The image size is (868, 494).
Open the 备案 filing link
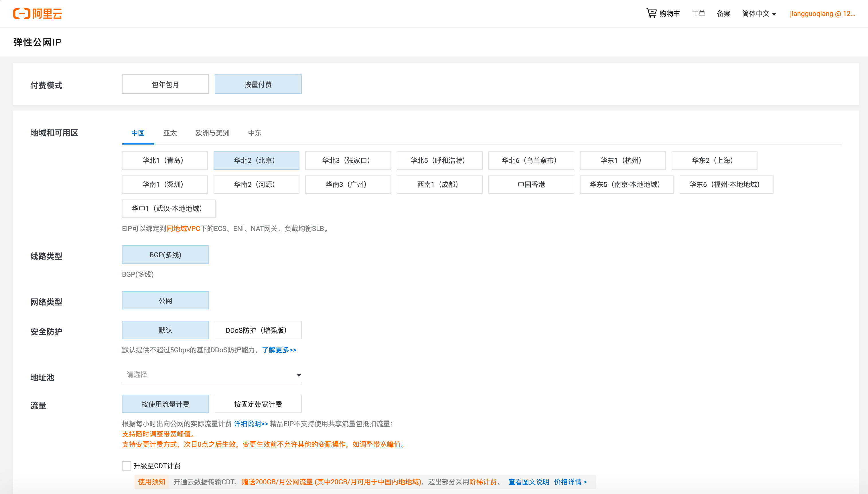point(723,13)
